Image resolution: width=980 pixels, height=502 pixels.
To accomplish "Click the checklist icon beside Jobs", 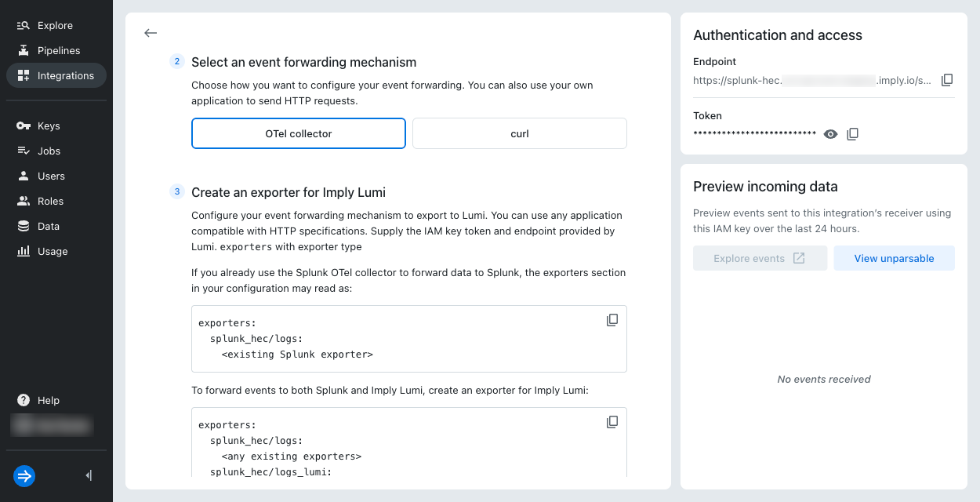I will (24, 151).
